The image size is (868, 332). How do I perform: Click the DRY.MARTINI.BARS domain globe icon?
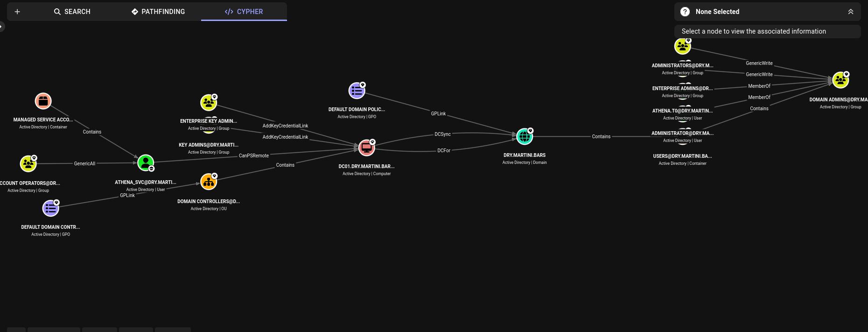click(x=525, y=136)
